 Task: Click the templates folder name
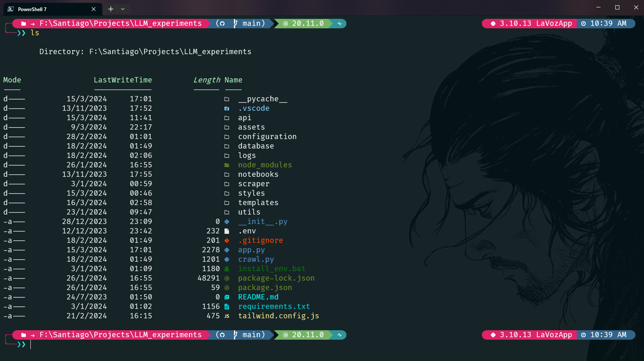tap(258, 203)
